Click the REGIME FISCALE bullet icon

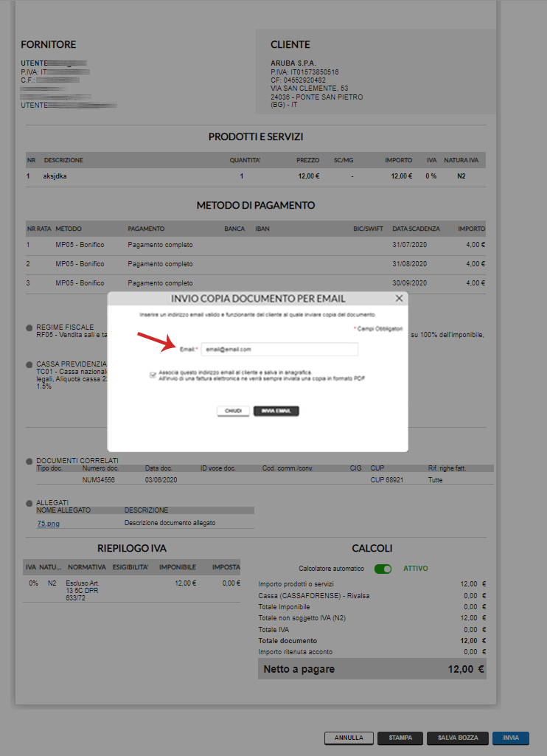tap(29, 327)
